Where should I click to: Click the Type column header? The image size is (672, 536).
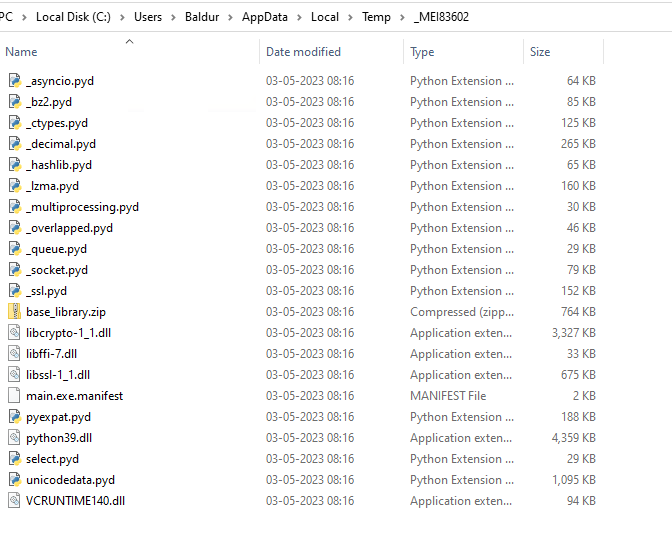point(422,52)
